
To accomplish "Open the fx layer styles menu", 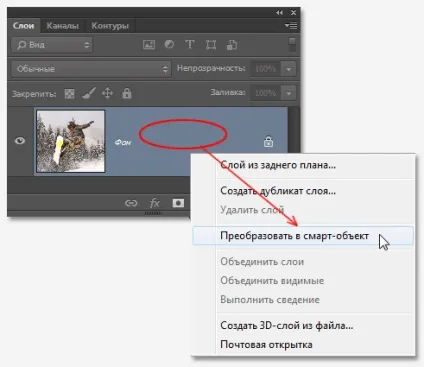I will 155,203.
